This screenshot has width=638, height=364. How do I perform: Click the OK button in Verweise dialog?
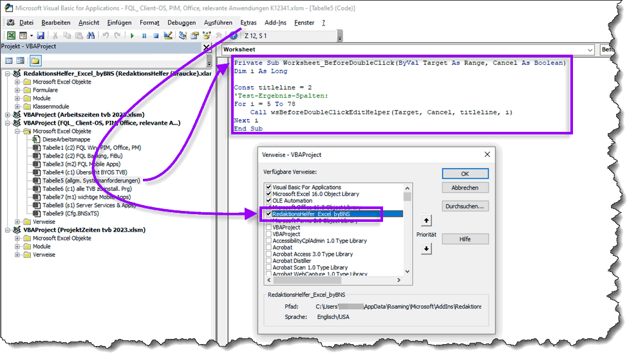[465, 174]
